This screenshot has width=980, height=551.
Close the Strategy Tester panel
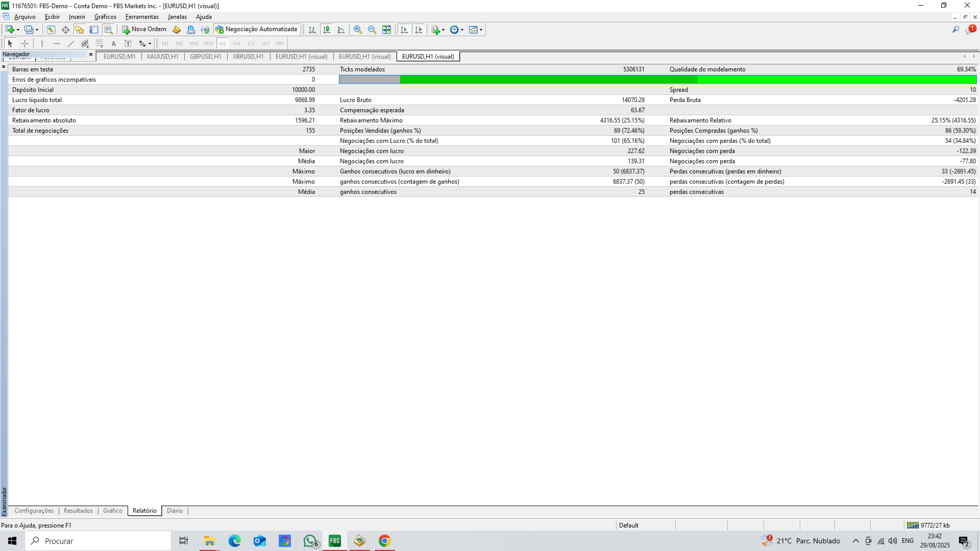[x=4, y=67]
